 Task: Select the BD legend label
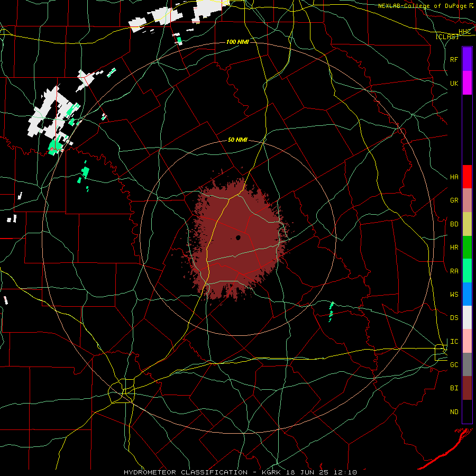point(454,224)
